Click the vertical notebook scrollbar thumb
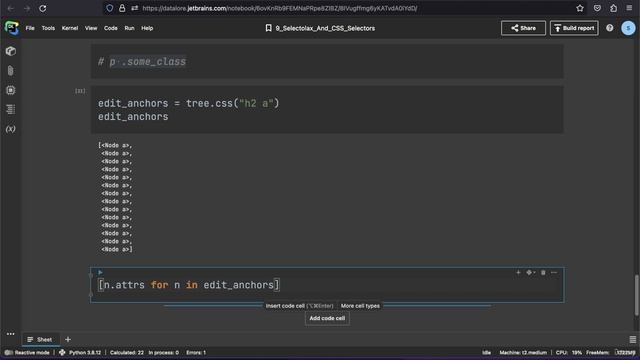 pos(636,295)
